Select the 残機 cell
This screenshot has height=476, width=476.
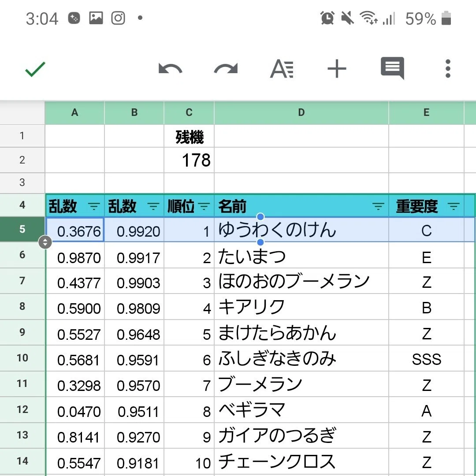[189, 136]
